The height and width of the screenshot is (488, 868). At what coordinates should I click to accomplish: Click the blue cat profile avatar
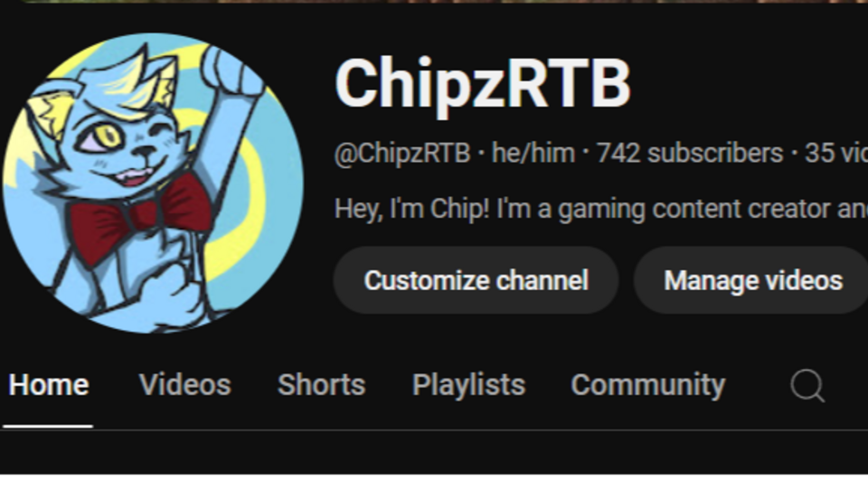click(x=154, y=183)
